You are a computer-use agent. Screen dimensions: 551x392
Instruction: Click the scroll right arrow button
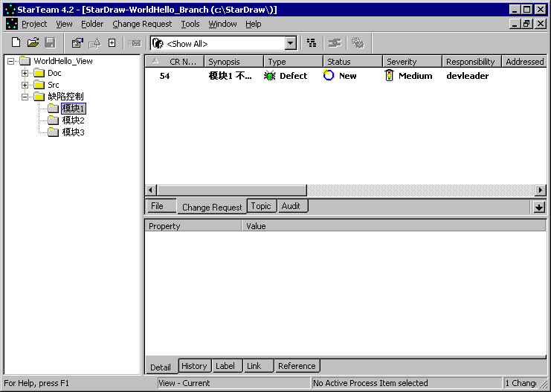(x=541, y=190)
